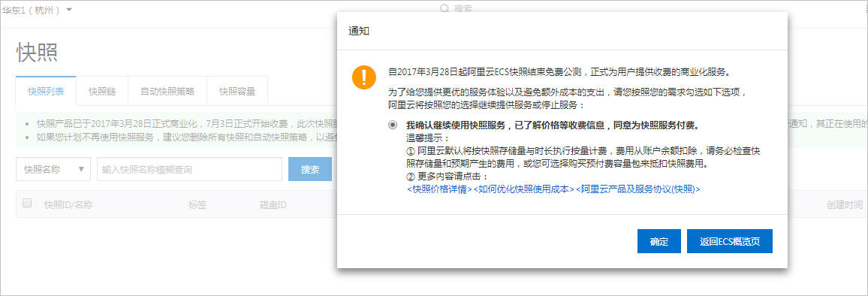This screenshot has width=868, height=296.
Task: Open the 华东1（杭州）region dropdown
Action: 37,10
